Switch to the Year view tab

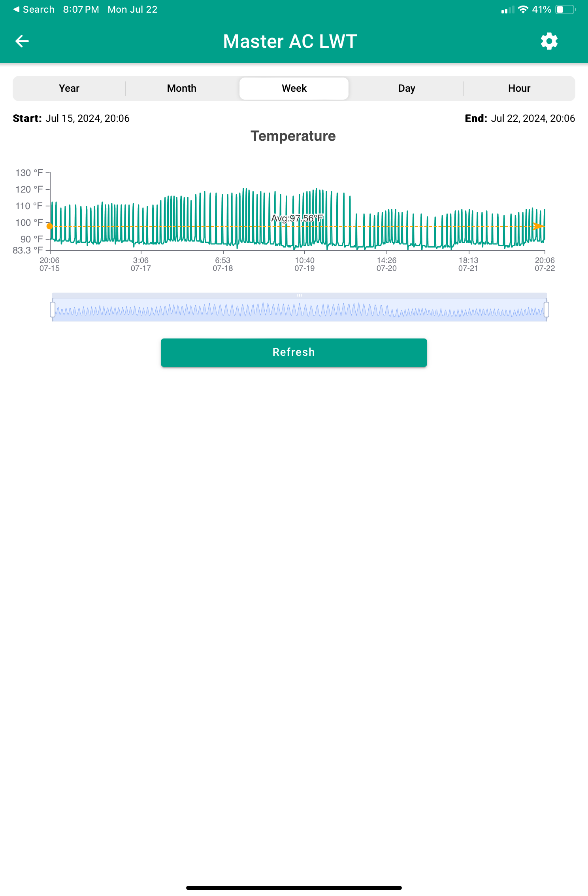(69, 88)
